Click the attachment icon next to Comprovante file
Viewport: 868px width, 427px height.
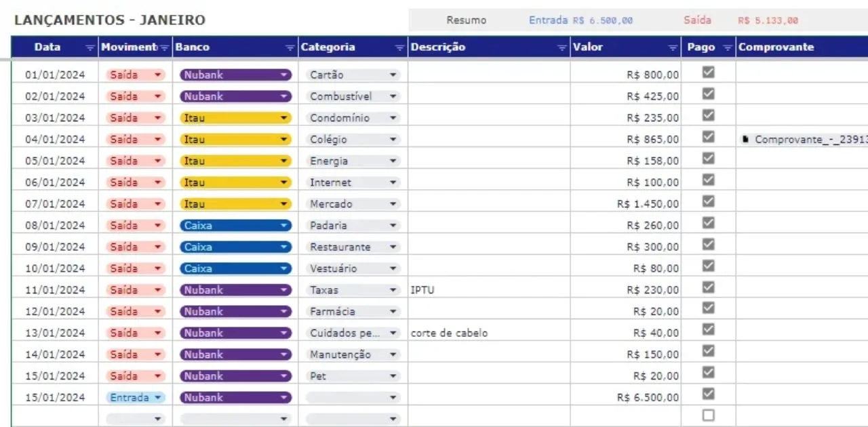744,139
